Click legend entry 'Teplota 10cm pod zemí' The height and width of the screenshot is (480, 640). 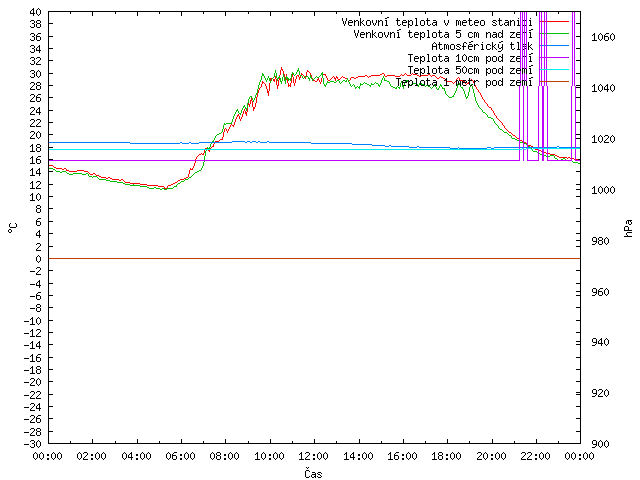[x=470, y=58]
